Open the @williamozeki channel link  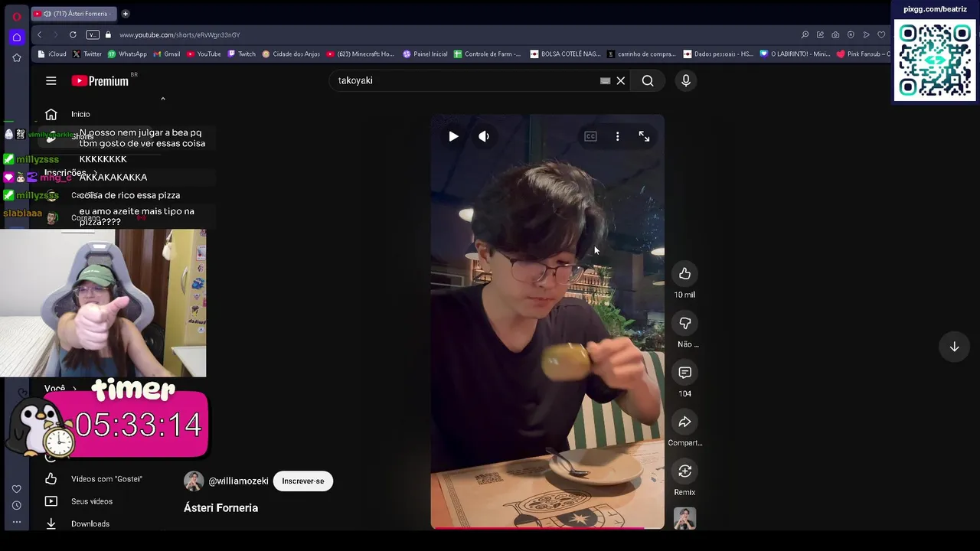pyautogui.click(x=238, y=481)
